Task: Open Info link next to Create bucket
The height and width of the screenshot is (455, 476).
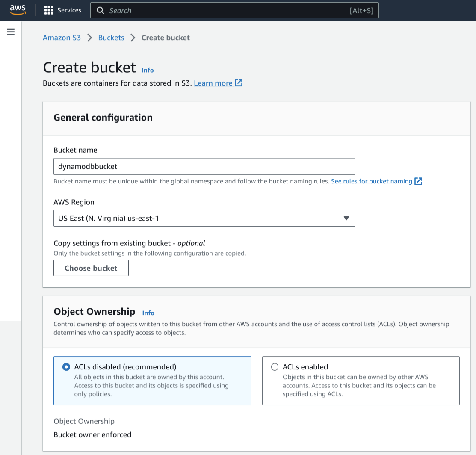Action: pyautogui.click(x=148, y=70)
